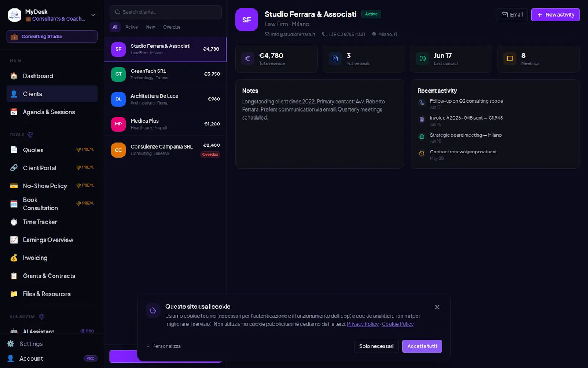Click in the Search clients field

[x=165, y=12]
